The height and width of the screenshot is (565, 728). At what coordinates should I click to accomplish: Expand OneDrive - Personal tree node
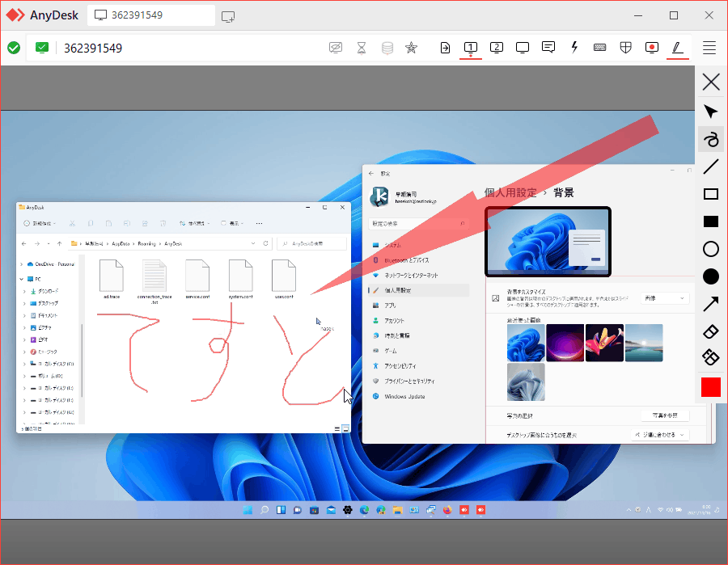(x=21, y=264)
